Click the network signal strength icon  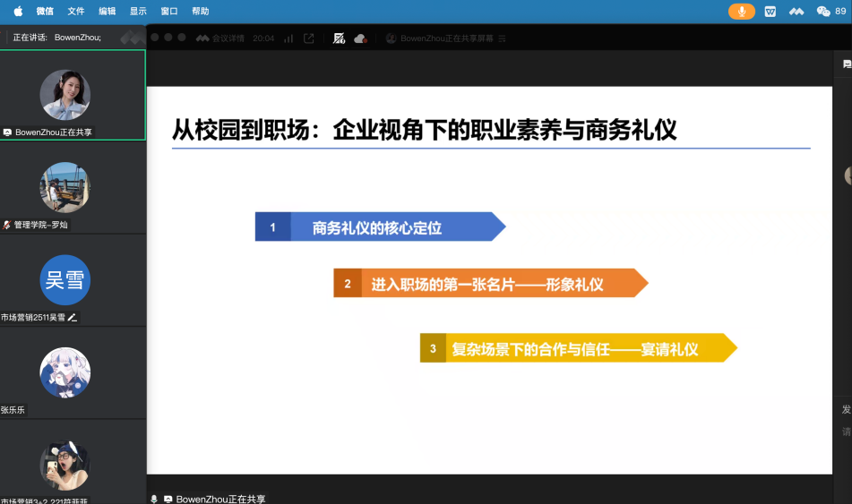tap(288, 38)
